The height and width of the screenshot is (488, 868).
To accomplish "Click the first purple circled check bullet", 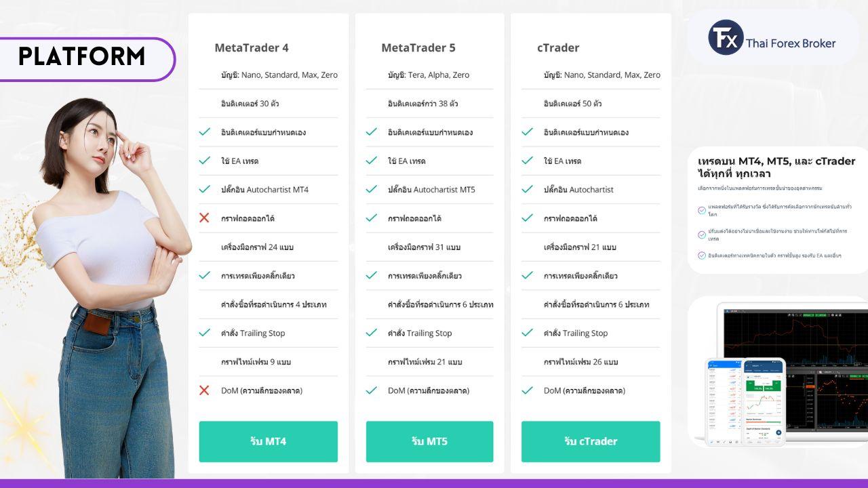I will (702, 210).
